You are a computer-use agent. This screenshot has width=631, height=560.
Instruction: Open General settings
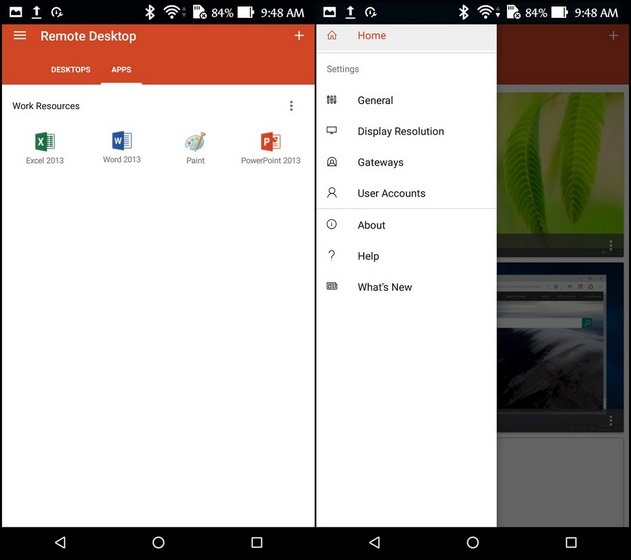406,100
